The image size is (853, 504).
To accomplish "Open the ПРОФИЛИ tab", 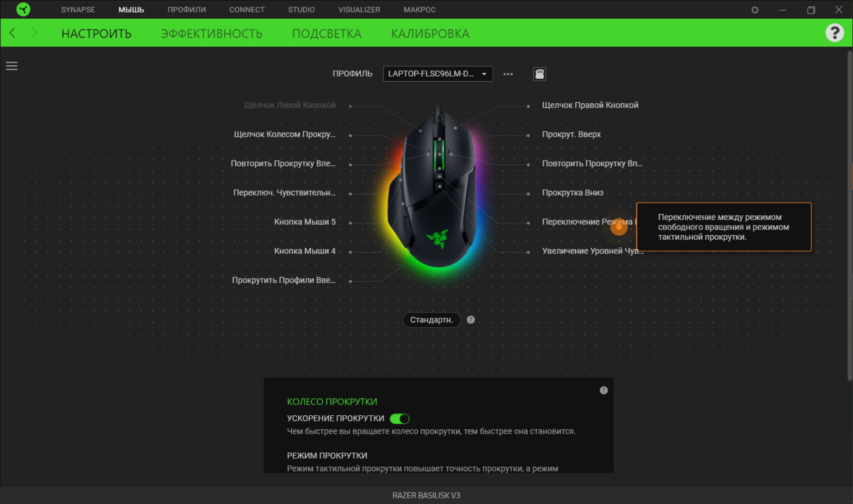I will [x=187, y=9].
